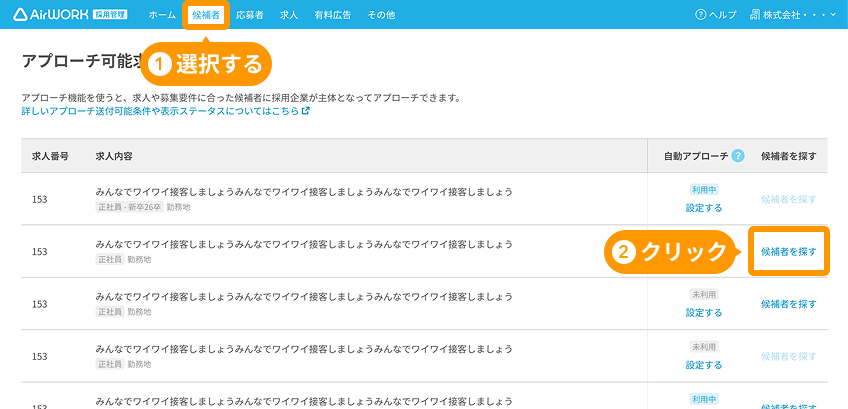Click greyed 候補者を探す in the 新卒26卒 row

[789, 199]
